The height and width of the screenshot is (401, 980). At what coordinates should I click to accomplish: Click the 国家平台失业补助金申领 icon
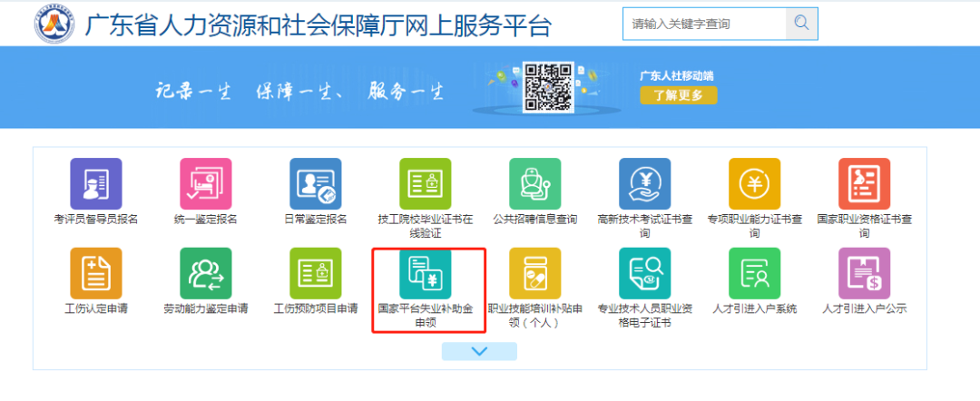[425, 272]
